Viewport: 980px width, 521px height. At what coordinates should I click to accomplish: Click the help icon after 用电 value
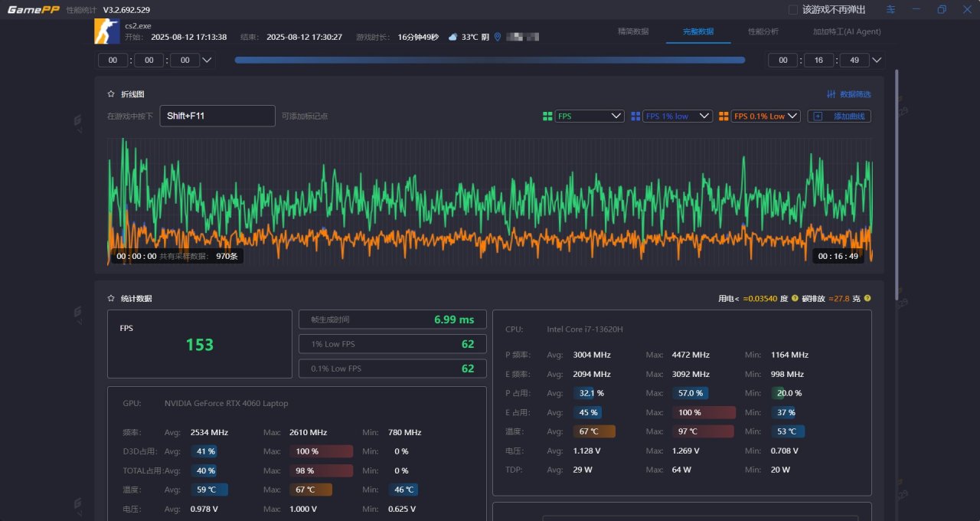pyautogui.click(x=795, y=298)
